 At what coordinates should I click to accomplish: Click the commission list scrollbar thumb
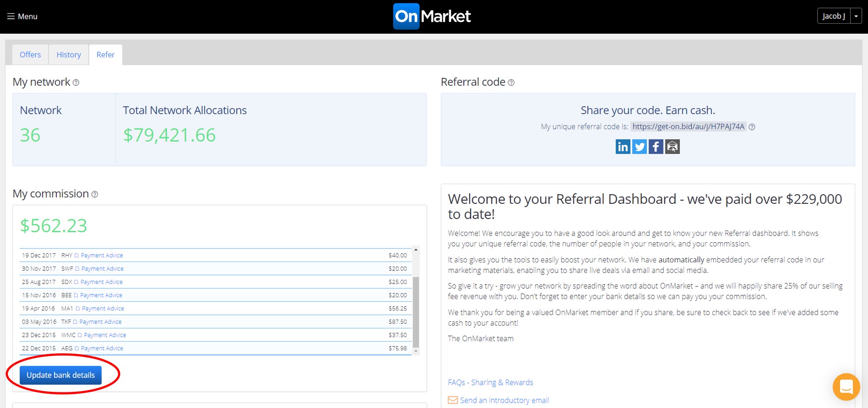coord(416,312)
